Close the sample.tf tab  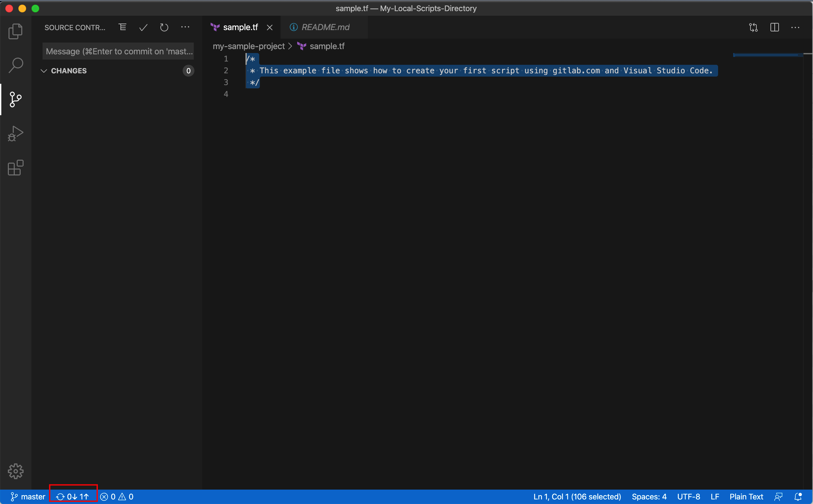[270, 28]
